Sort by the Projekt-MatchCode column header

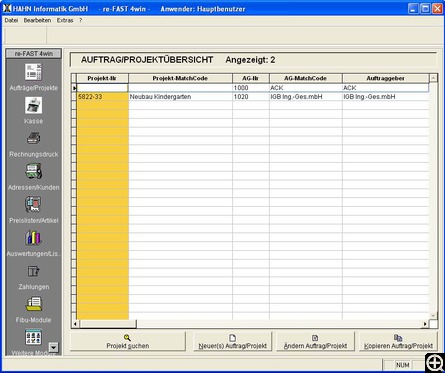click(180, 78)
